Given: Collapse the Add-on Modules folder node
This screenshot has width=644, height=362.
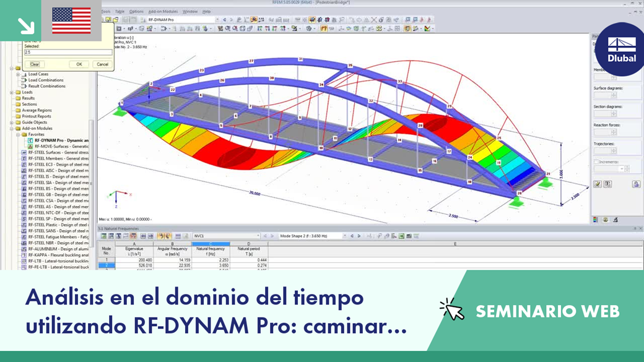Looking at the screenshot, I should (x=12, y=129).
